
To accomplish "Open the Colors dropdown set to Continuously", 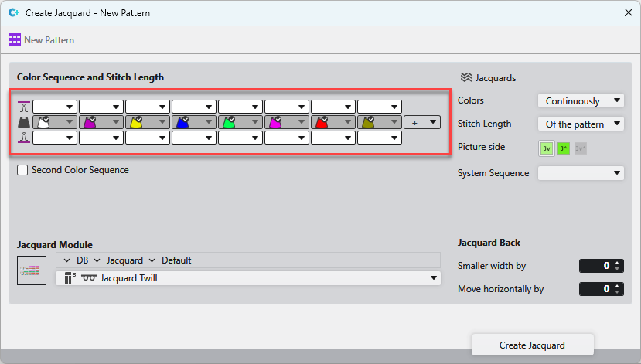I will click(580, 100).
